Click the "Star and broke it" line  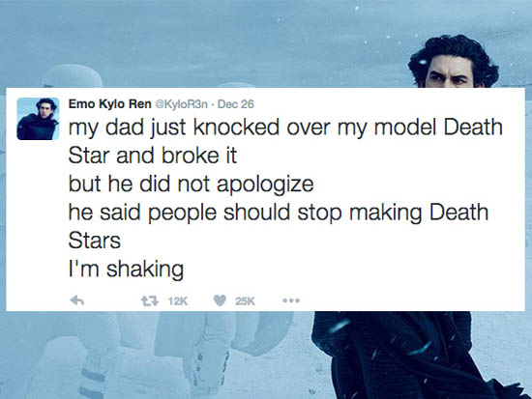point(152,156)
